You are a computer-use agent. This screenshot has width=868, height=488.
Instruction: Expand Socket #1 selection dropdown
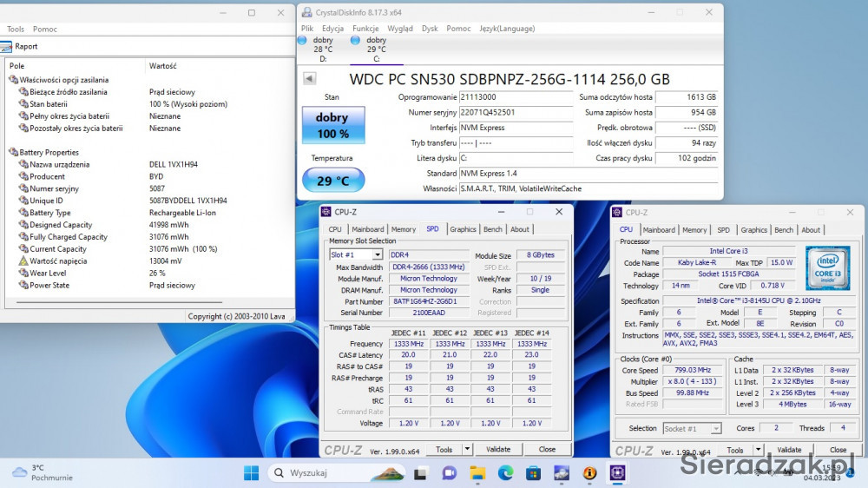click(x=716, y=429)
